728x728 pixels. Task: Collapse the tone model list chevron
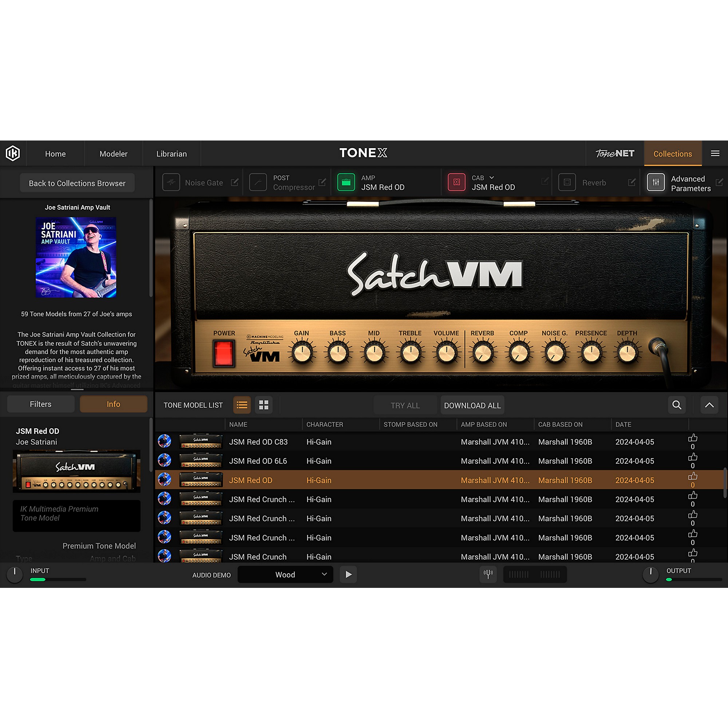[709, 405]
